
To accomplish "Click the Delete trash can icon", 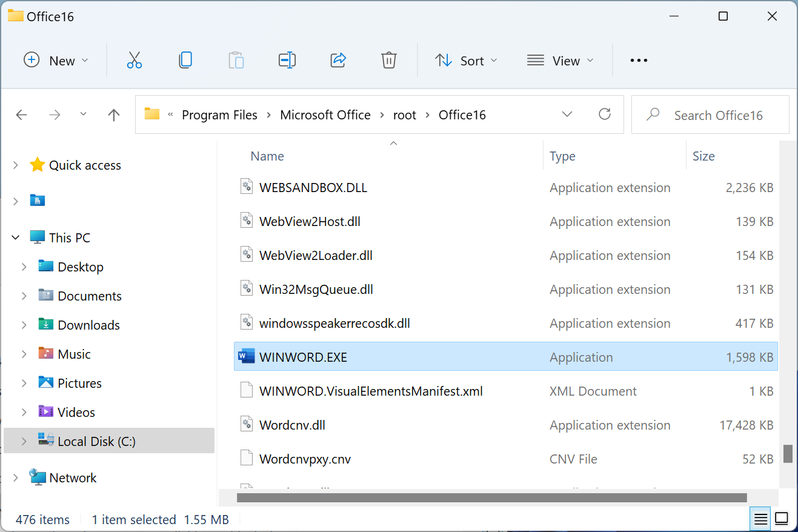I will pyautogui.click(x=388, y=60).
